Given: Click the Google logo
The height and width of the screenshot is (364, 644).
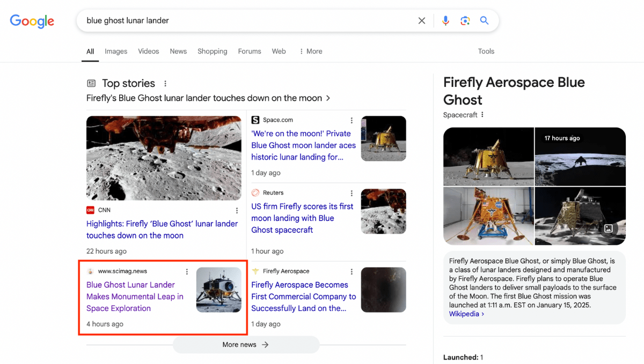Looking at the screenshot, I should point(32,21).
